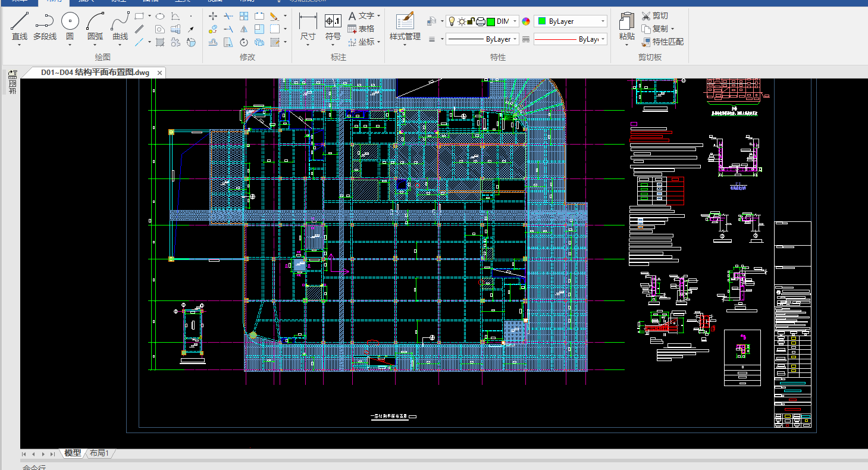This screenshot has width=868, height=470.
Task: Click the 剪切 cut button
Action: [x=654, y=15]
